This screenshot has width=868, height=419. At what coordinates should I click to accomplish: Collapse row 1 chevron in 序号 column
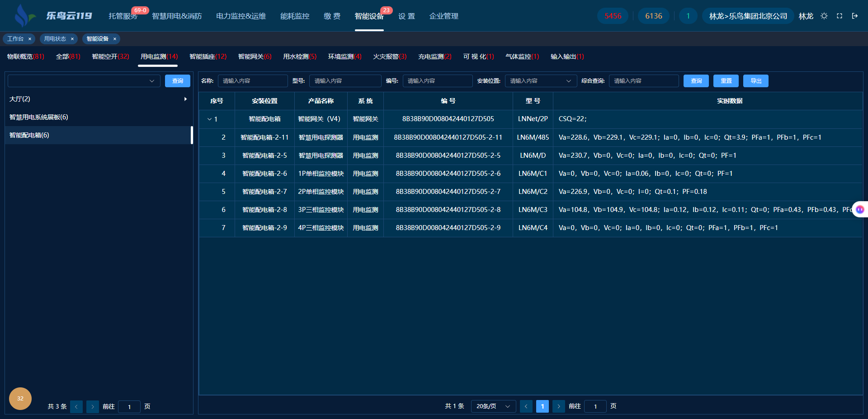coord(209,119)
